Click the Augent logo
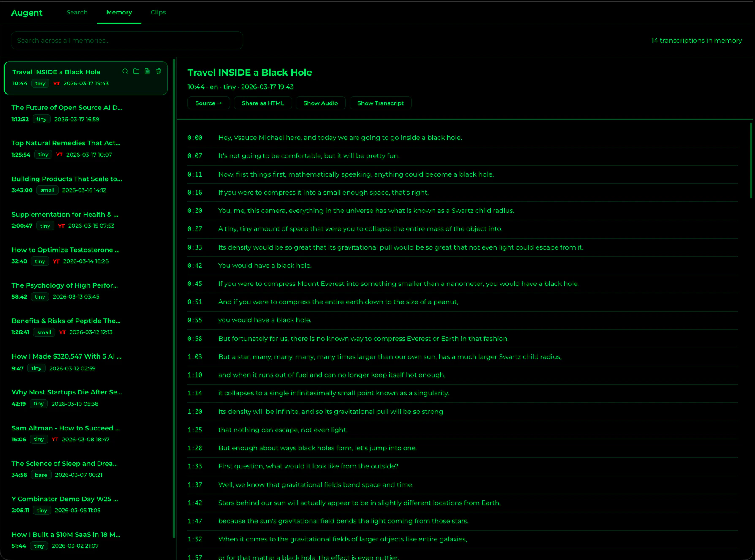 point(27,12)
